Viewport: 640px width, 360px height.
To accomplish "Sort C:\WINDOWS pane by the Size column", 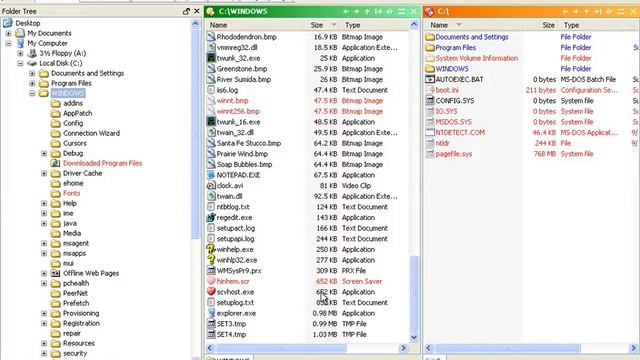I will pos(323,25).
